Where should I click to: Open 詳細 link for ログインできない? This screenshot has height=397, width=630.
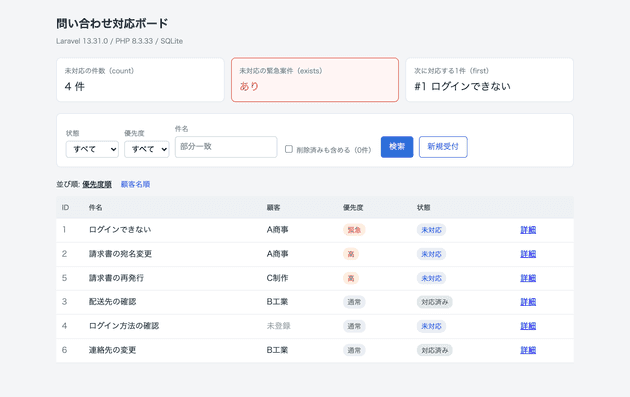tap(528, 230)
